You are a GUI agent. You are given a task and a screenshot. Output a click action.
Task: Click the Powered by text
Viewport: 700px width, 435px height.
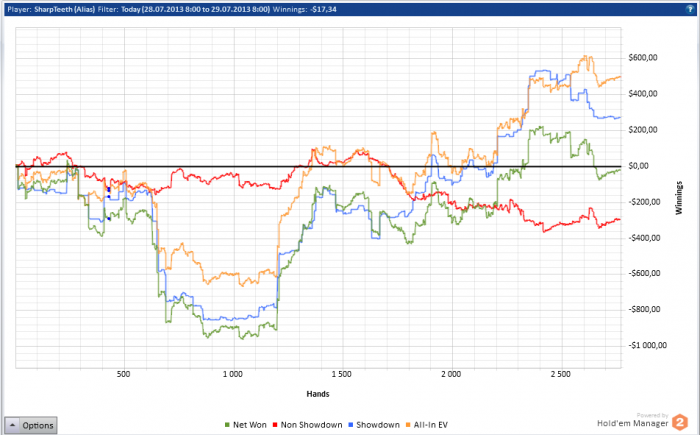coord(652,415)
